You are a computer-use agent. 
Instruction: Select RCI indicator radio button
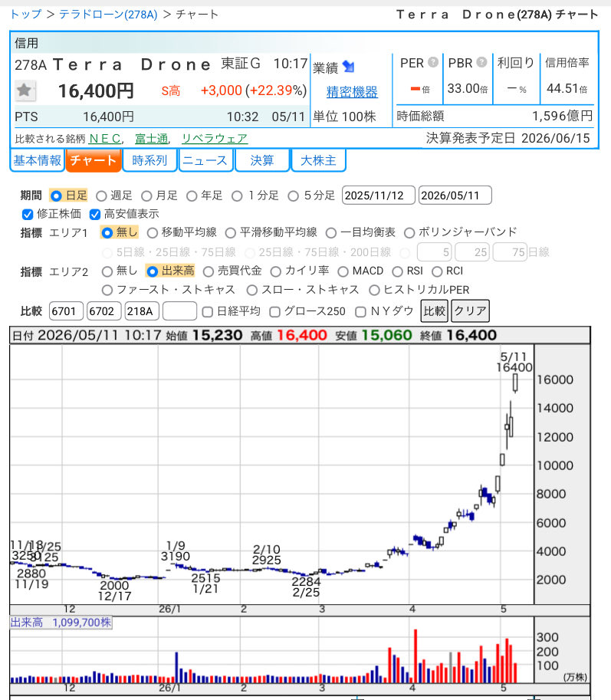(x=437, y=271)
